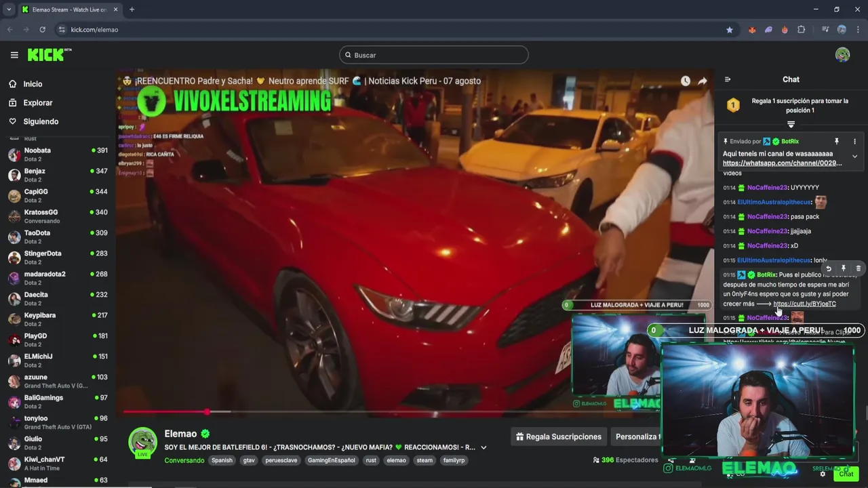
Task: Select the Elemao Stream browser tab
Action: (70, 9)
